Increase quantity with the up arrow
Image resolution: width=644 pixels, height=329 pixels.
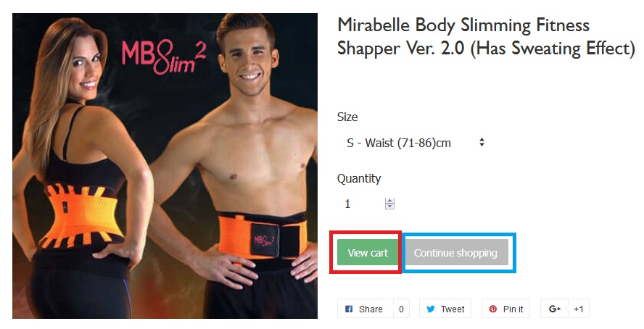tap(389, 201)
